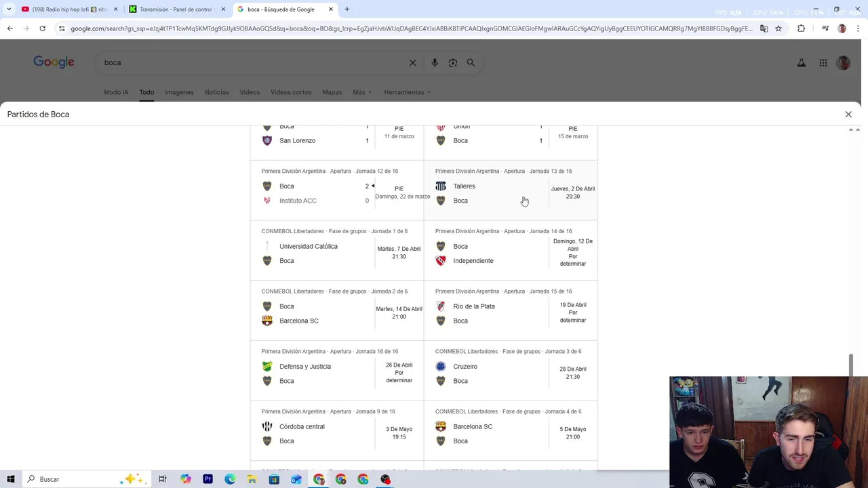Go to Google home via the logo
This screenshot has width=868, height=488.
coord(54,62)
